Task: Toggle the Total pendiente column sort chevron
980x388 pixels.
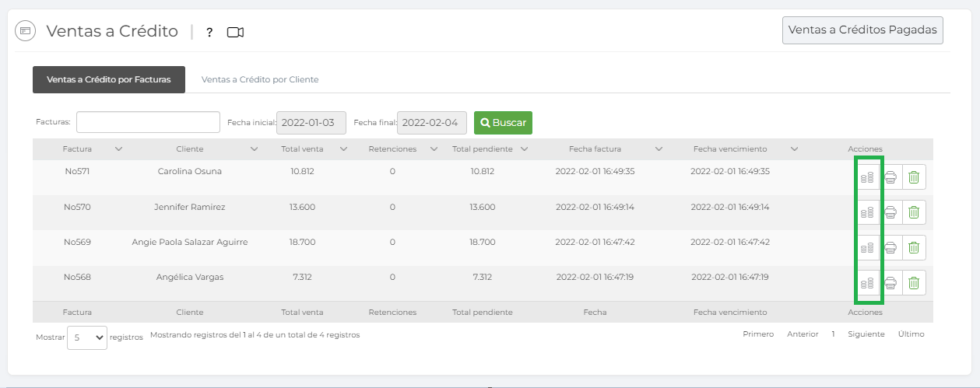Action: [x=525, y=149]
